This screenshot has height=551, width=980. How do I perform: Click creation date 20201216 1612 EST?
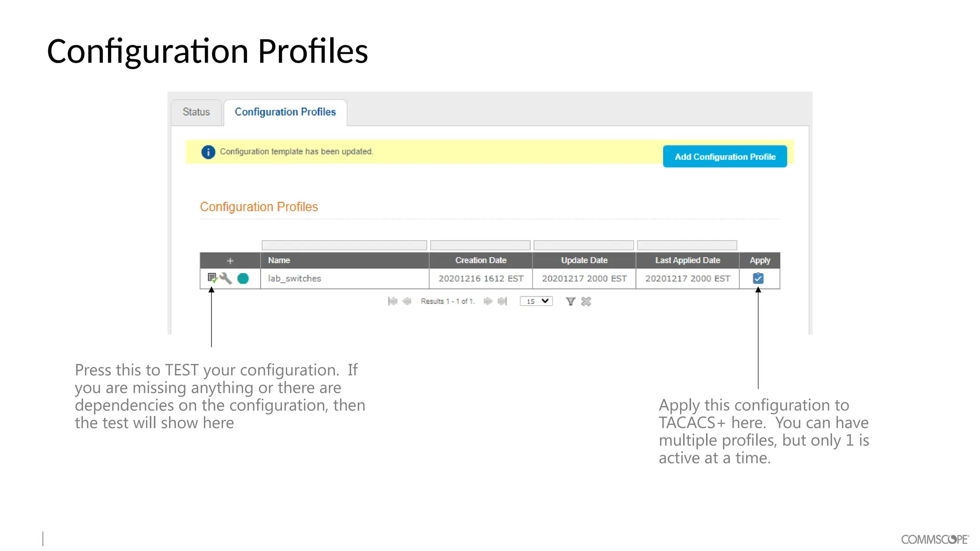tap(481, 278)
